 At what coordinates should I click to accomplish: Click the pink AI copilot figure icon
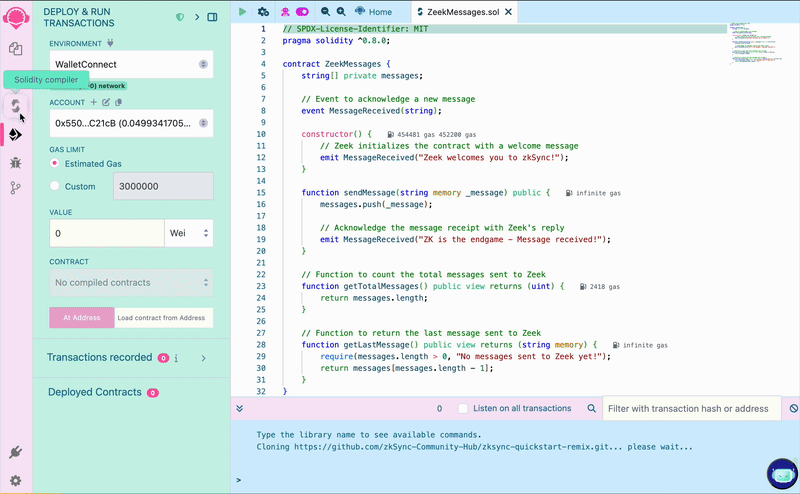pyautogui.click(x=285, y=11)
